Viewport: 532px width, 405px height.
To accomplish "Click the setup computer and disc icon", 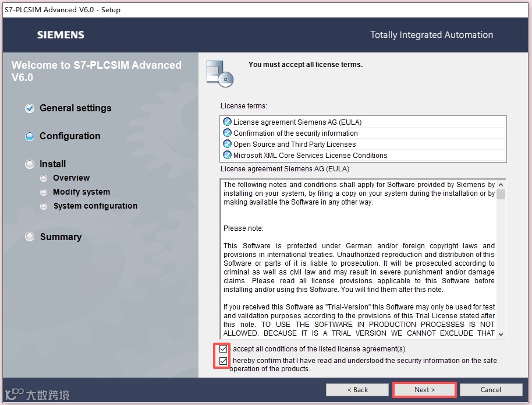I will click(x=220, y=74).
